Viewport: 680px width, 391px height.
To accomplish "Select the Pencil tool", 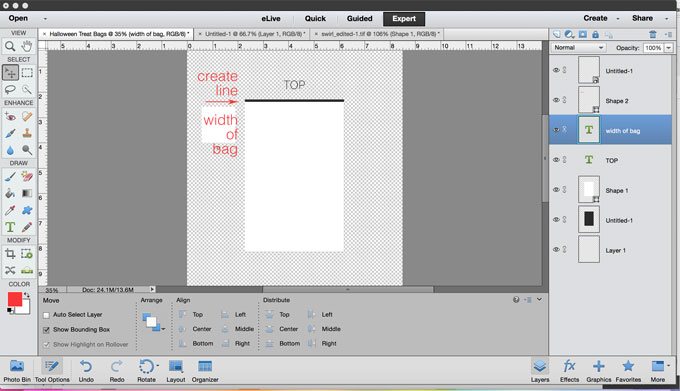I will point(27,227).
